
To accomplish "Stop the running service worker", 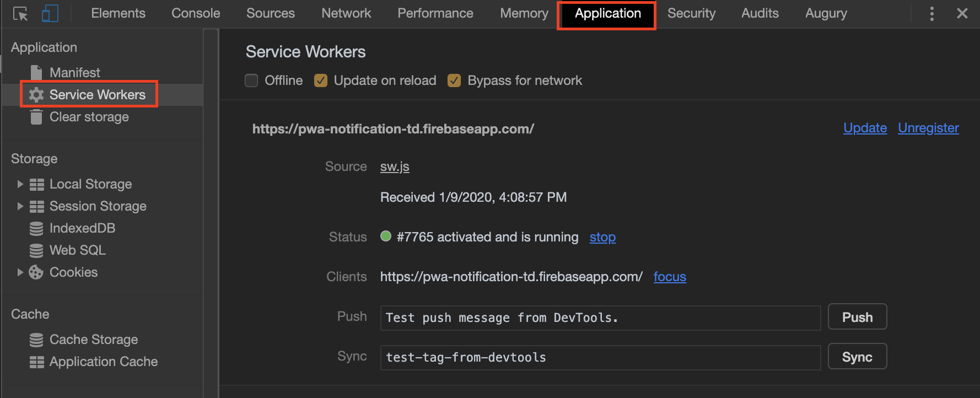I will tap(602, 237).
